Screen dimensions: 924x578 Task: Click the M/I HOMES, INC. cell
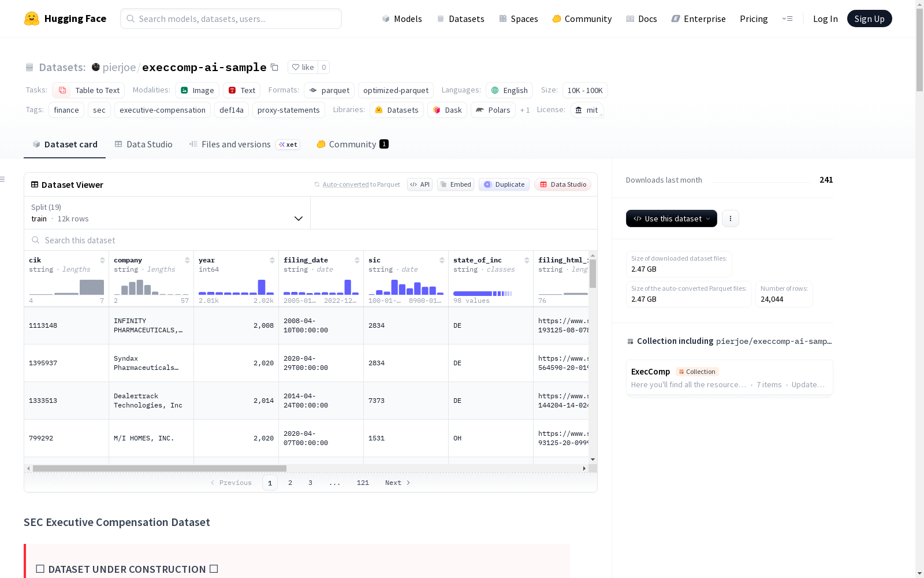pos(151,438)
